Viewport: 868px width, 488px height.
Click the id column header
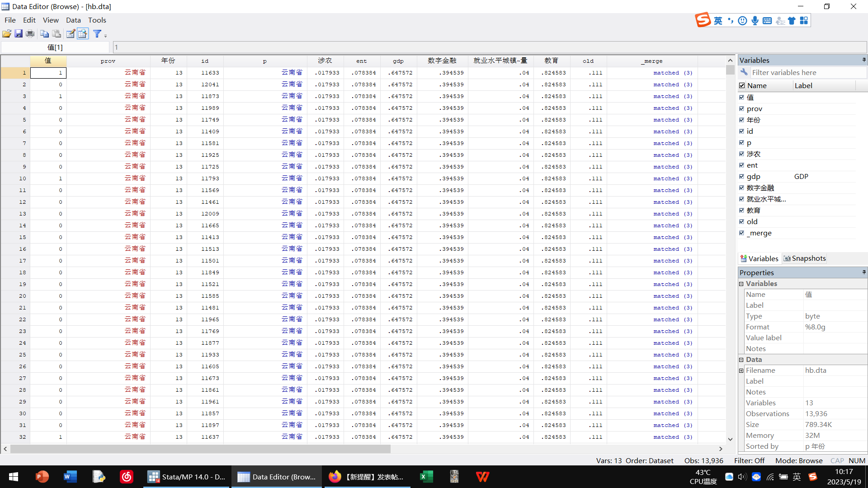205,61
